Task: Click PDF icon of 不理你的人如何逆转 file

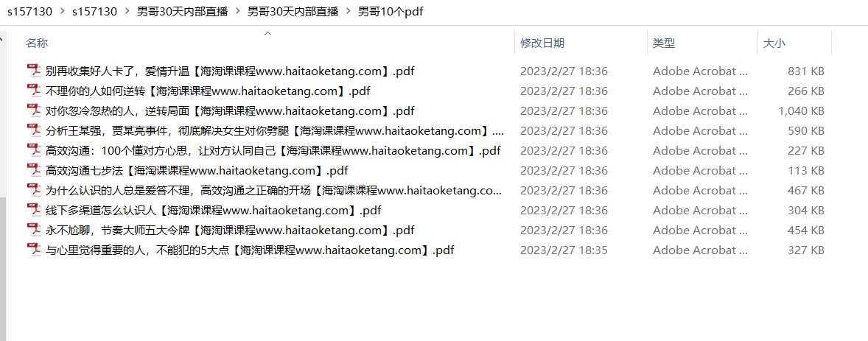Action: pos(35,91)
